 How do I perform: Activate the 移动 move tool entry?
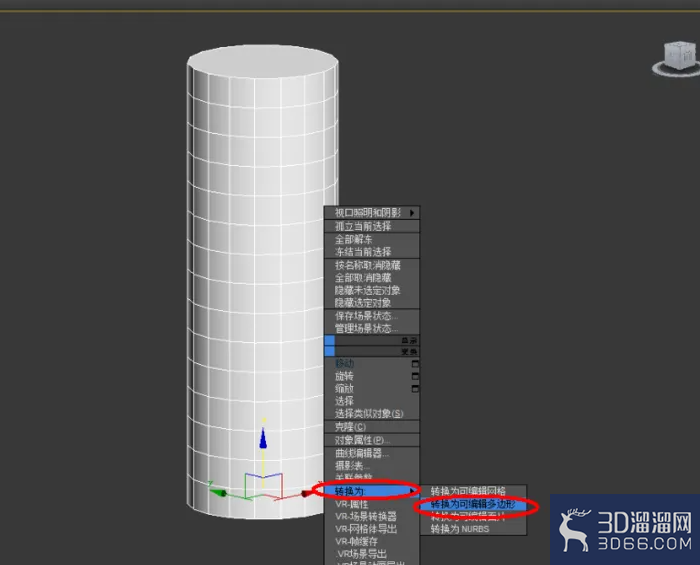(344, 364)
